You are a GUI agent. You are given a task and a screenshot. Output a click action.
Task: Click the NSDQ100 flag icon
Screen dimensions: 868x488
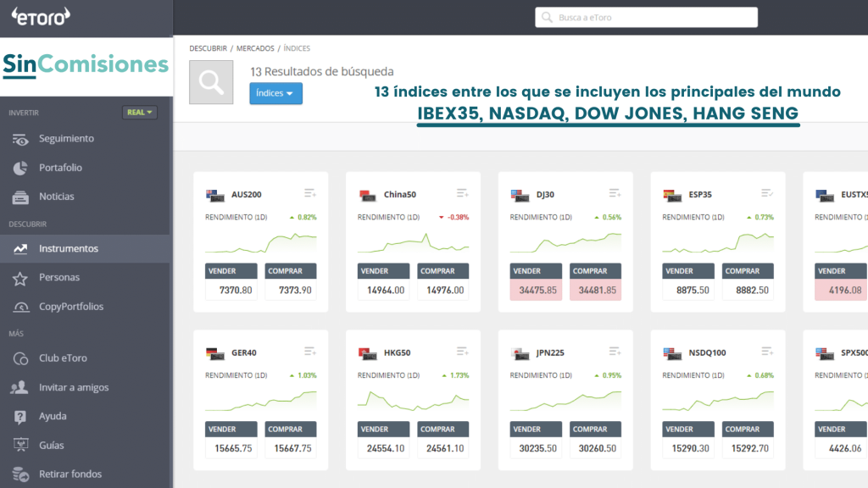[672, 353]
